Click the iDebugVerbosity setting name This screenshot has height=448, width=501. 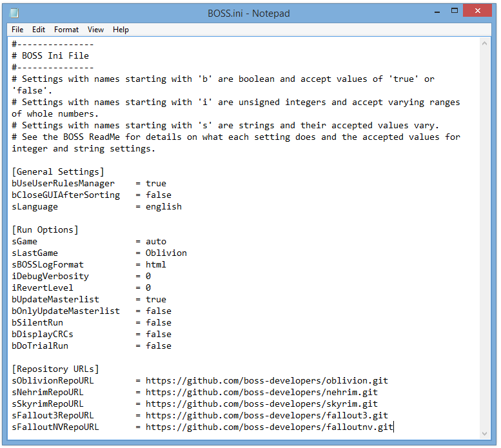pos(50,276)
